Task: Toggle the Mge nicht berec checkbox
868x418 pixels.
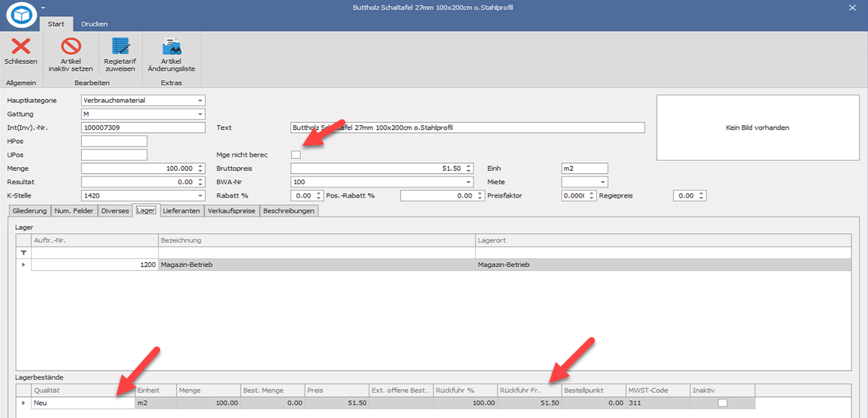Action: point(296,155)
